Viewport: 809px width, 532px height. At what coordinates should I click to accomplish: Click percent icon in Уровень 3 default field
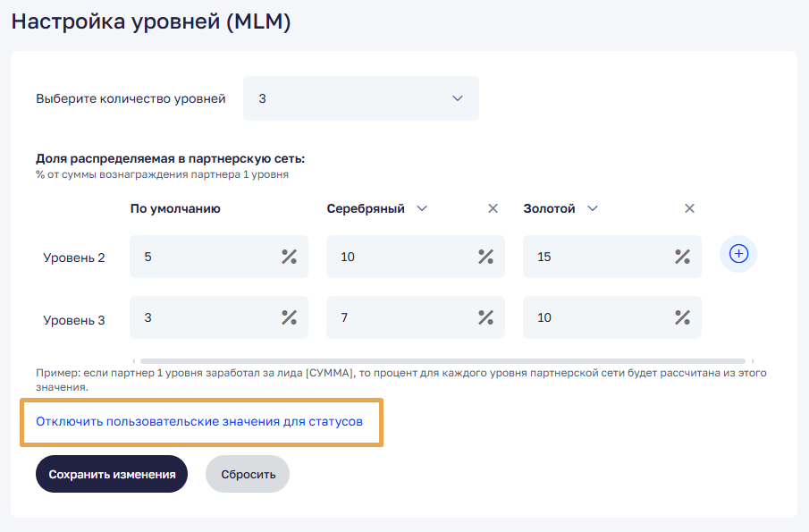[x=289, y=317]
